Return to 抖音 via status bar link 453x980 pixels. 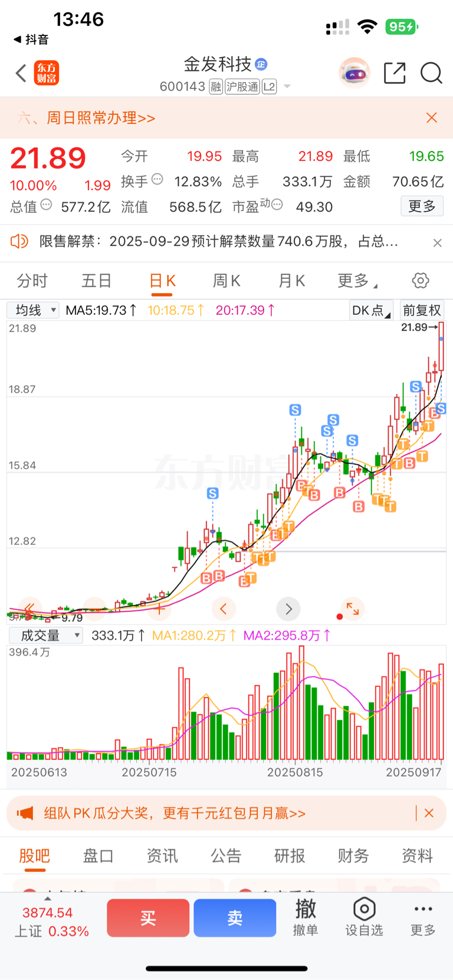click(x=31, y=40)
